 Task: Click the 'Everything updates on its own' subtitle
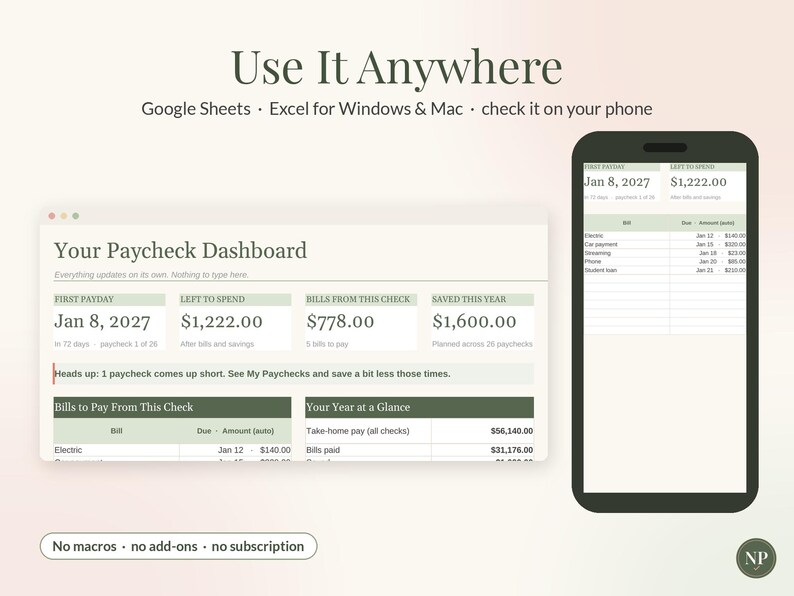[x=151, y=275]
